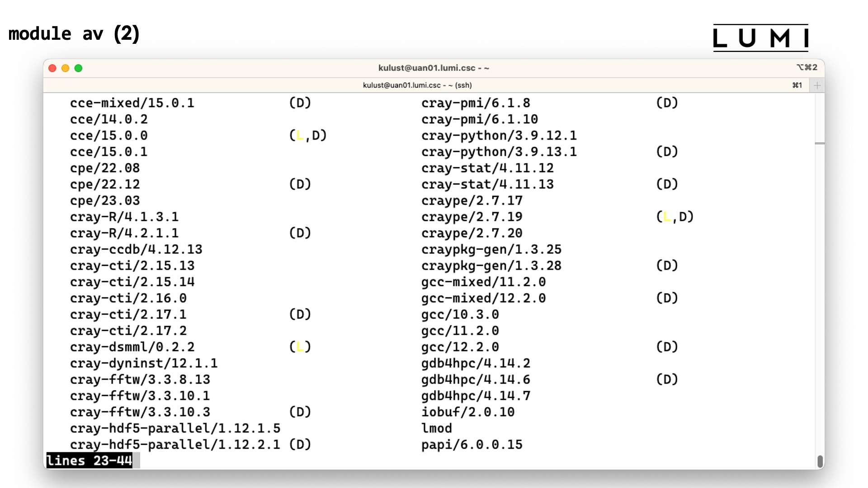Viewport: 868px width, 488px height.
Task: Click the 'module av (2)' slide title
Action: pos(74,34)
